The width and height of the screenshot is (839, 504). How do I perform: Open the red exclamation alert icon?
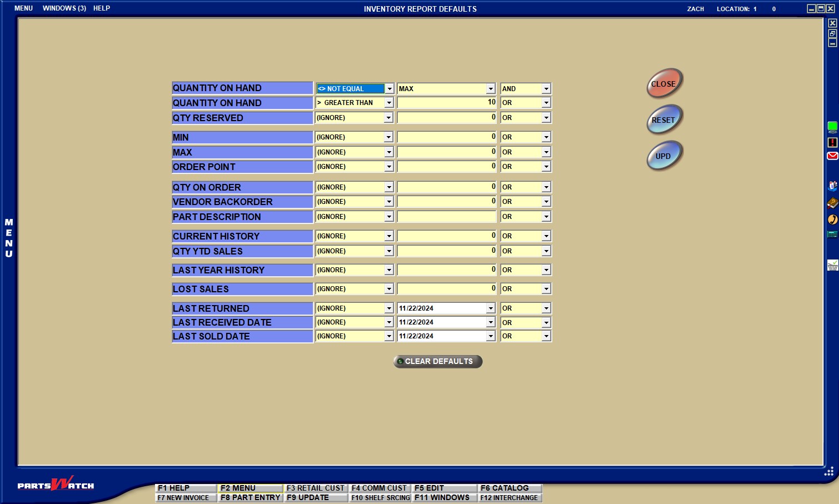(832, 143)
